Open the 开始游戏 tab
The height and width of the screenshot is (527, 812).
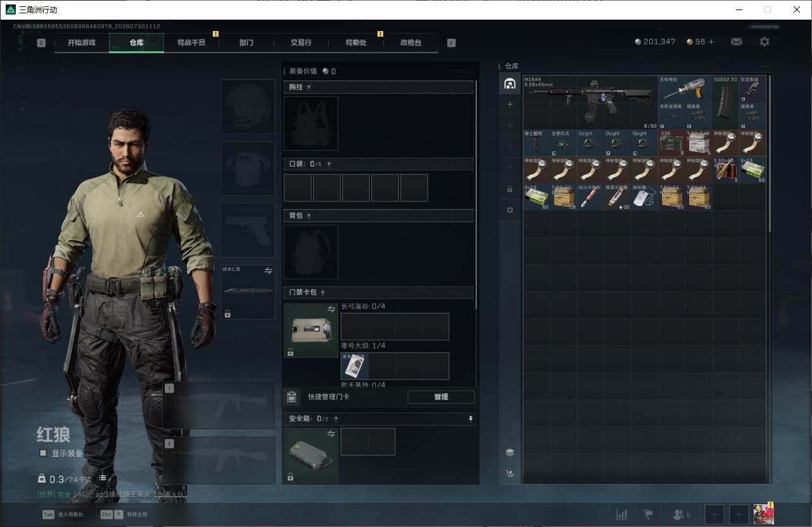82,42
